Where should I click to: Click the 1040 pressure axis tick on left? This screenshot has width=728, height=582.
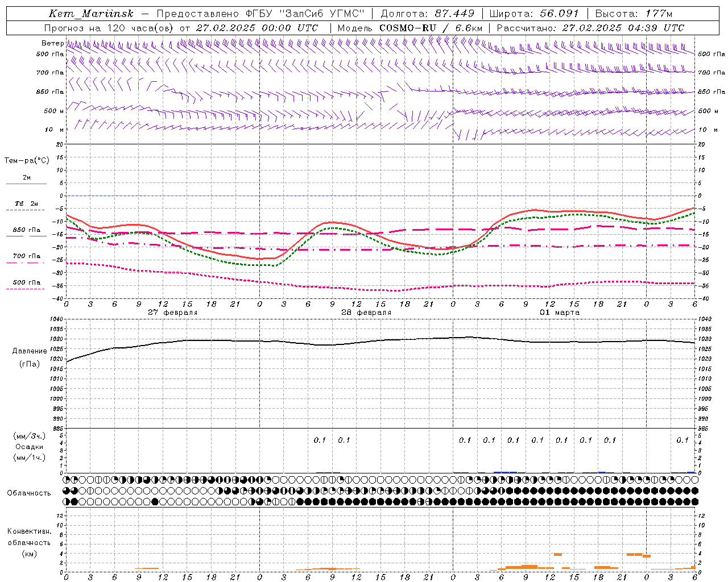pyautogui.click(x=57, y=319)
